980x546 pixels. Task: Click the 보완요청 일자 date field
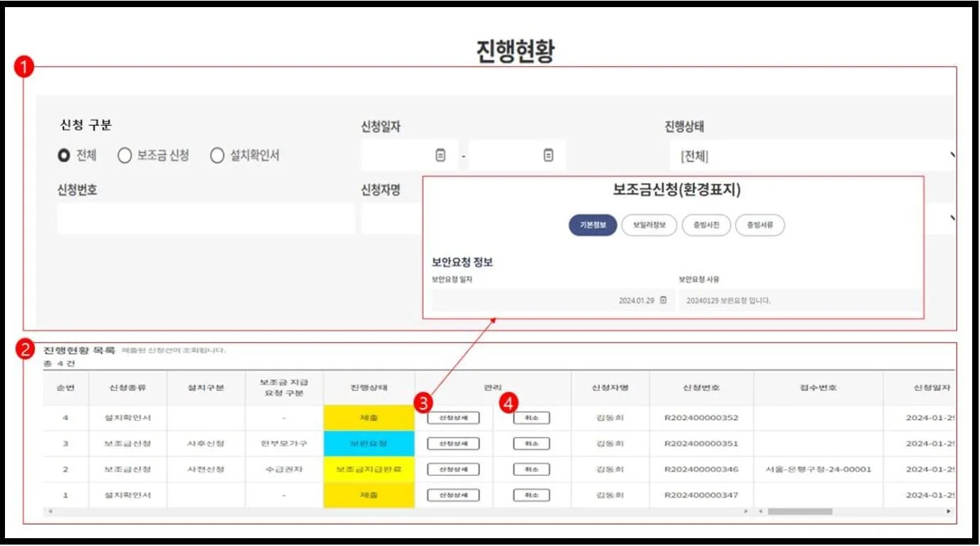tap(553, 300)
